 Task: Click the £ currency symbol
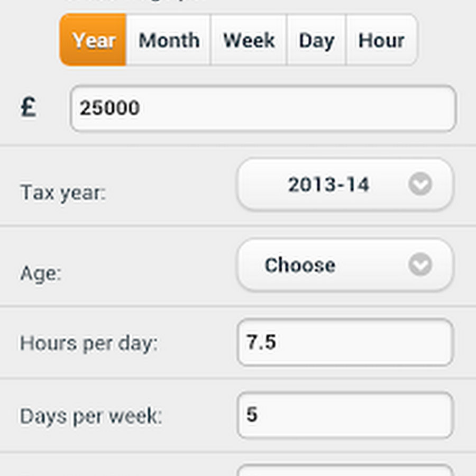tap(29, 108)
